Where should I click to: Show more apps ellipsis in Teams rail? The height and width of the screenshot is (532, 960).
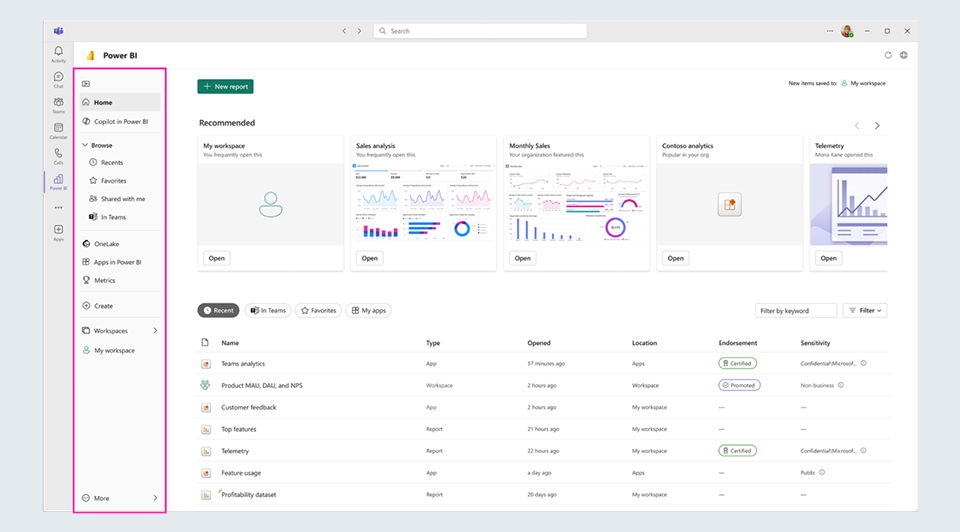click(58, 208)
